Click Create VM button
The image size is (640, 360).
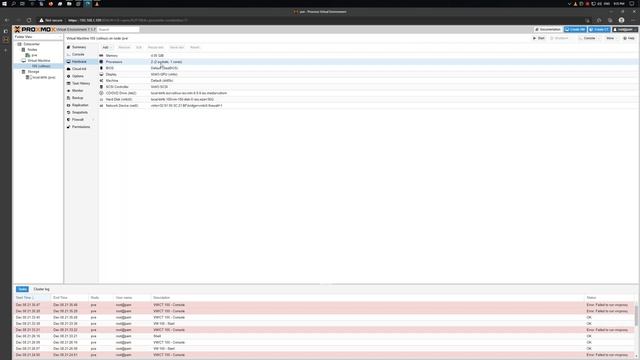[x=575, y=29]
